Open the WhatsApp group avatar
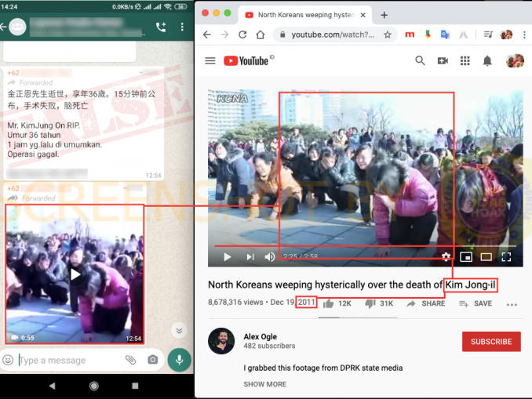Image resolution: width=532 pixels, height=399 pixels. pos(17,27)
